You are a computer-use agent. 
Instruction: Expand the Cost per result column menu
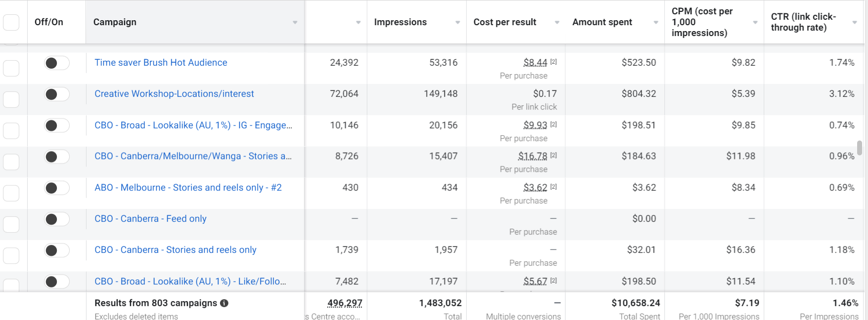(557, 23)
